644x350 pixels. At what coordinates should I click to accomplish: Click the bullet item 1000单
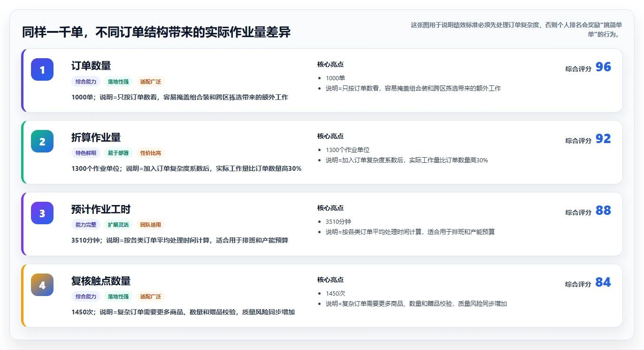point(336,78)
